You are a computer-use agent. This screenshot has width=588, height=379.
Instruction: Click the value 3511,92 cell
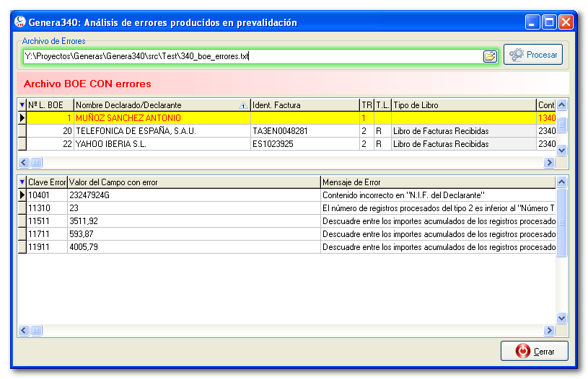[194, 221]
